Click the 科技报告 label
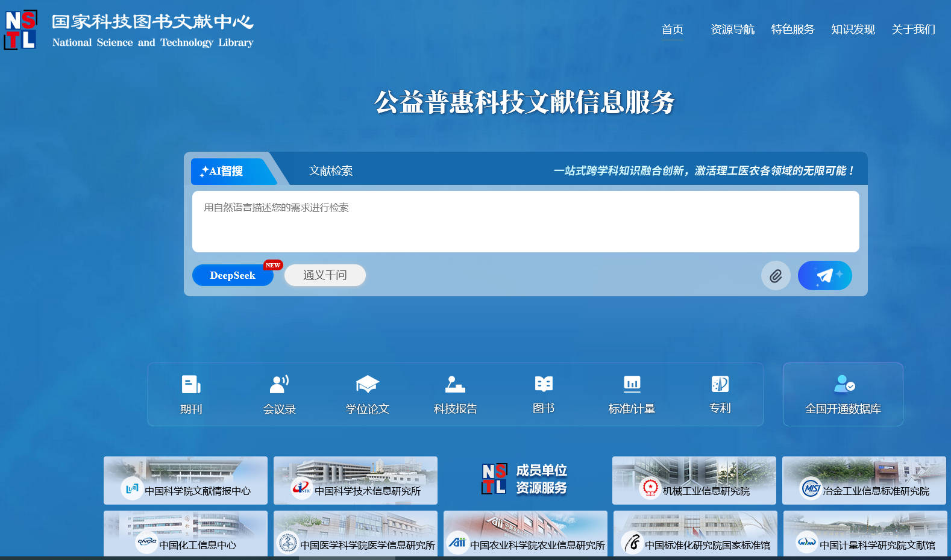The width and height of the screenshot is (951, 560). (455, 409)
